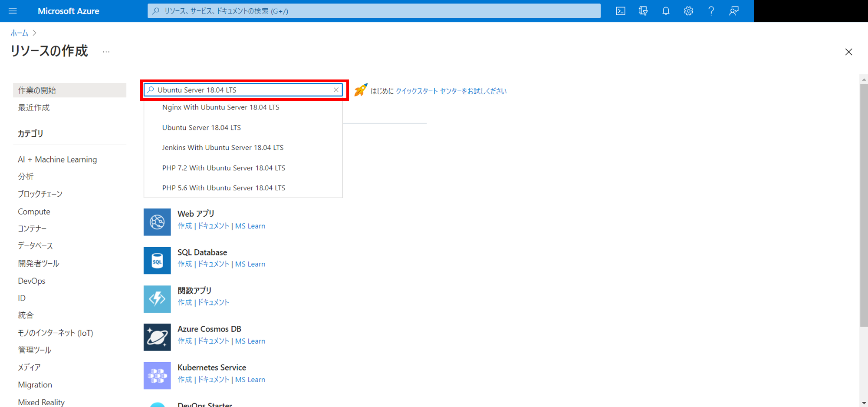
Task: Open the ID category
Action: pos(22,298)
